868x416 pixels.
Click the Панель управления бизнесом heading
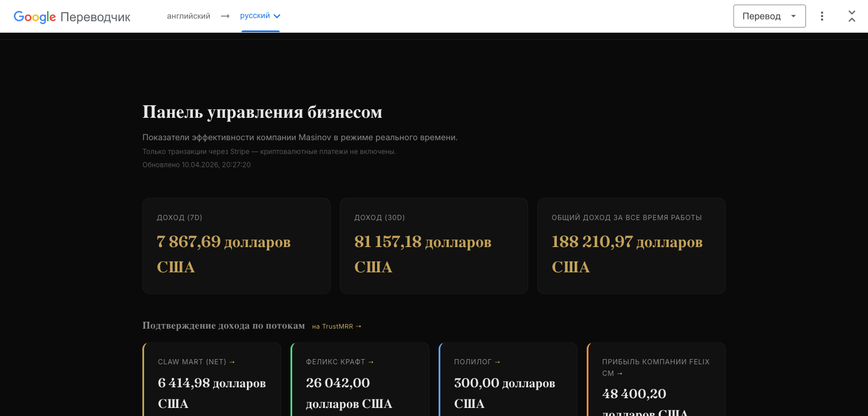pyautogui.click(x=262, y=112)
